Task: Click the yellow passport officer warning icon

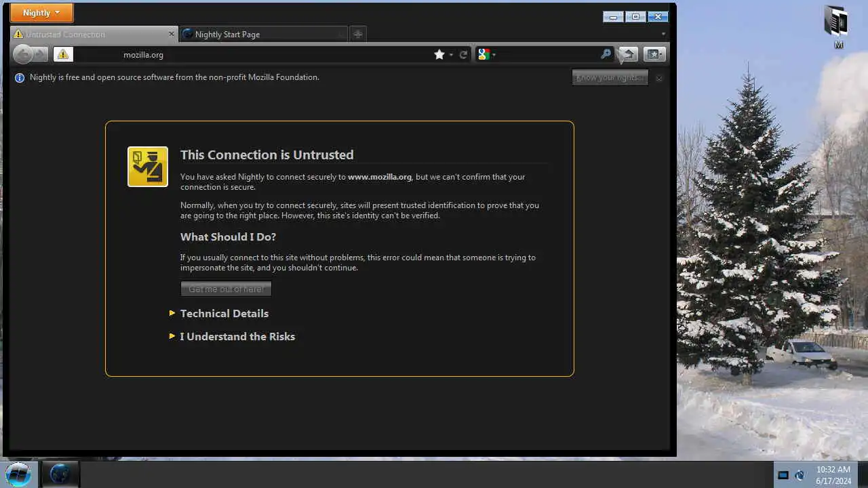Action: click(148, 167)
